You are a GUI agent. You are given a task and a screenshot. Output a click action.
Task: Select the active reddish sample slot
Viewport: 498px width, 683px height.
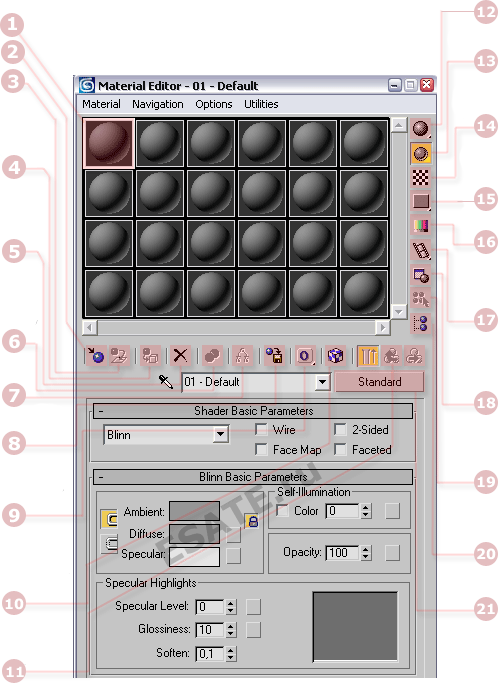coord(109,143)
